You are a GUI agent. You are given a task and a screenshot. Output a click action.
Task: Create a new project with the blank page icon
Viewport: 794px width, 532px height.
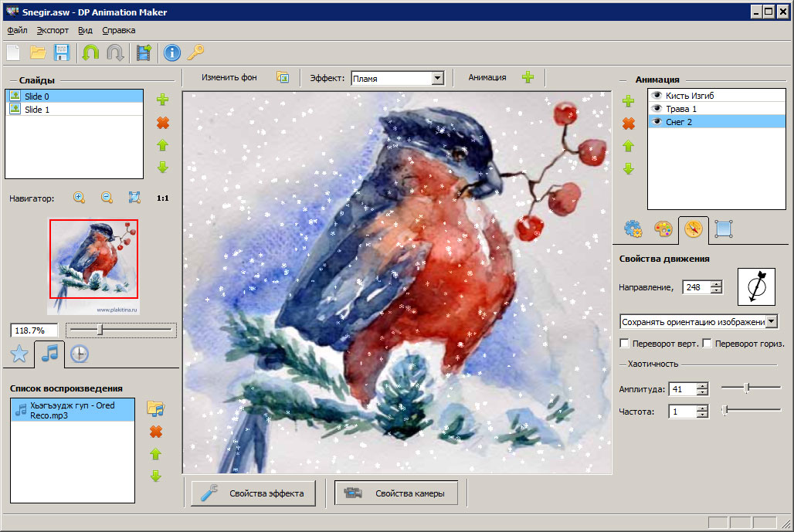[x=14, y=53]
